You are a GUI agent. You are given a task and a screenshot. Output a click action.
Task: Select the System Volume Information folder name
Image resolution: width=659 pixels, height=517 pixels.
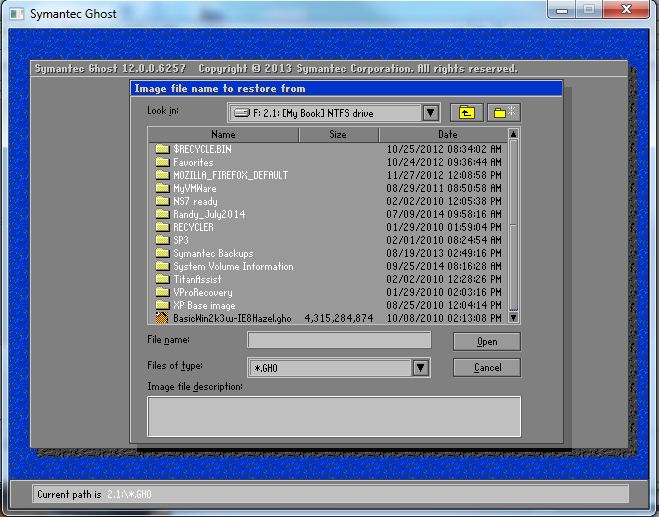tap(233, 266)
